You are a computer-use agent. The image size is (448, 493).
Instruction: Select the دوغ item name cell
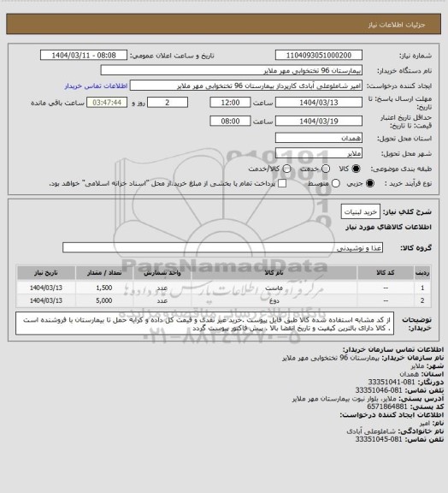point(274,300)
